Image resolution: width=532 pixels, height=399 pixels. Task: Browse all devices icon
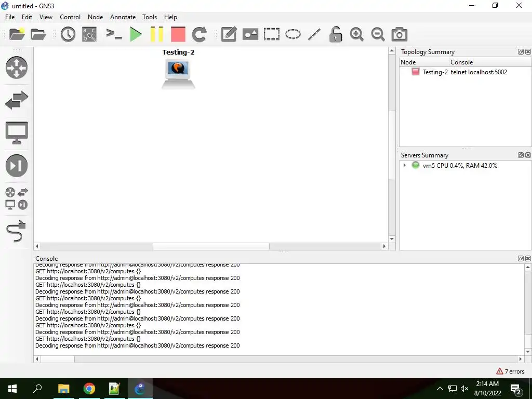(17, 198)
